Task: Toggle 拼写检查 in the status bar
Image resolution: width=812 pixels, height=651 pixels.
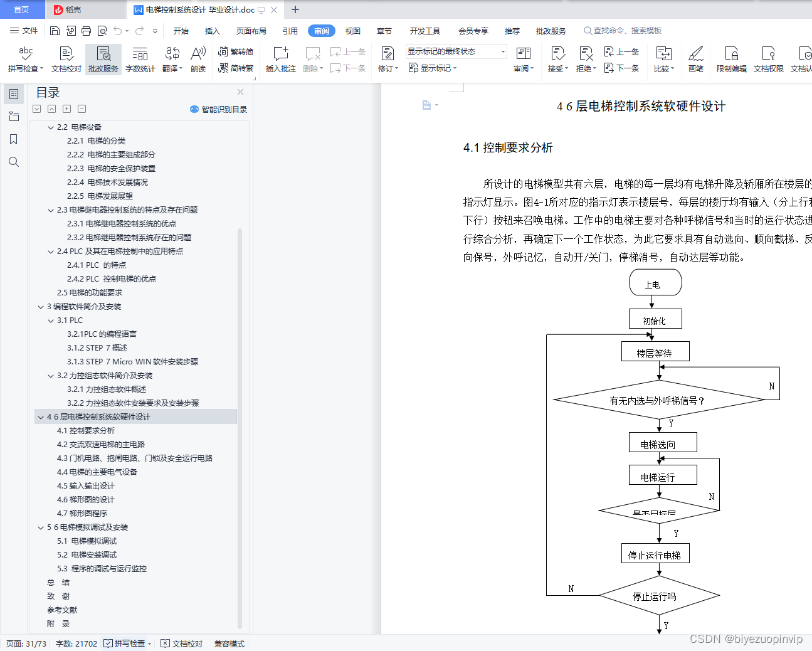Action: 127,643
